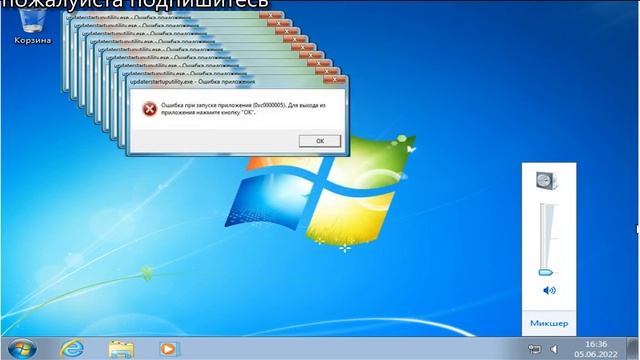Viewport: 640px width, 360px height.
Task: Launch Internet Explorer from the taskbar
Action: pyautogui.click(x=72, y=349)
